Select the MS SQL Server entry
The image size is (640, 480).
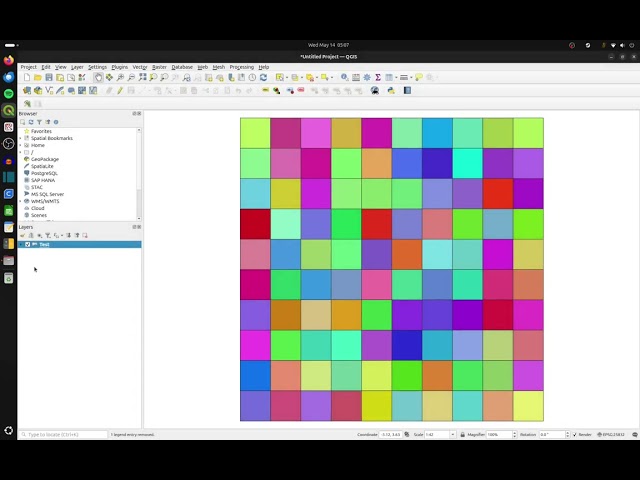[47, 194]
